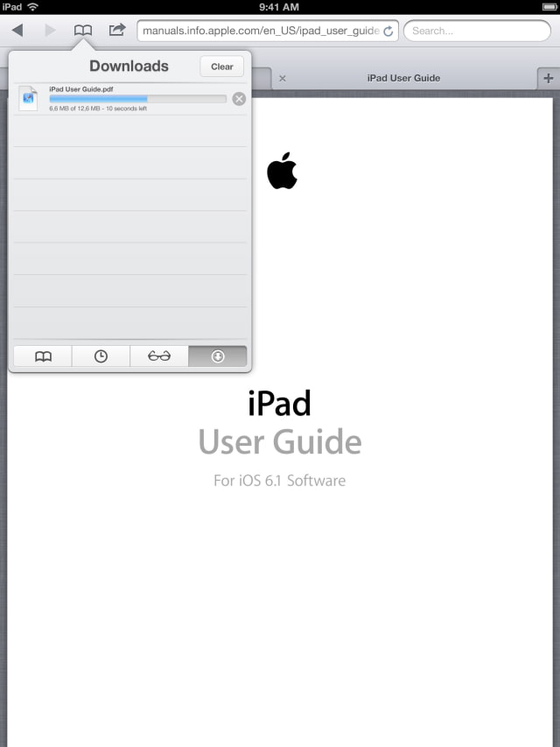Image resolution: width=560 pixels, height=747 pixels.
Task: Click the battery indicator
Action: 550,7
